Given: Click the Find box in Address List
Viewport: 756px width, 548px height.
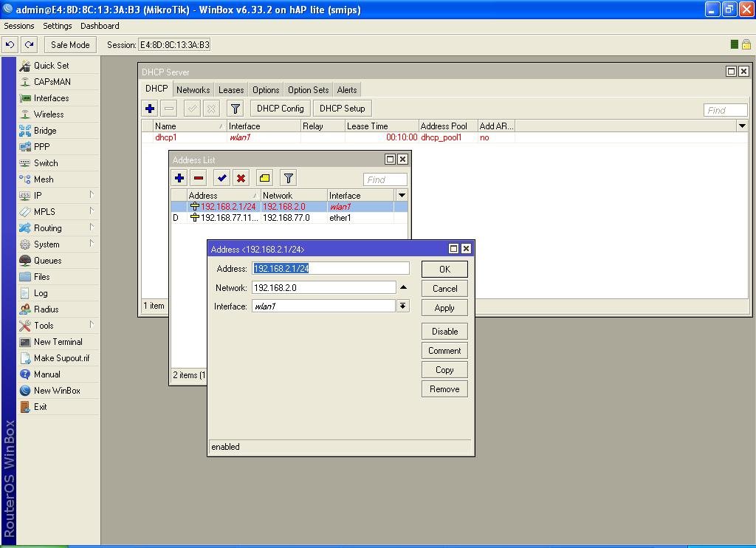Looking at the screenshot, I should coord(385,180).
